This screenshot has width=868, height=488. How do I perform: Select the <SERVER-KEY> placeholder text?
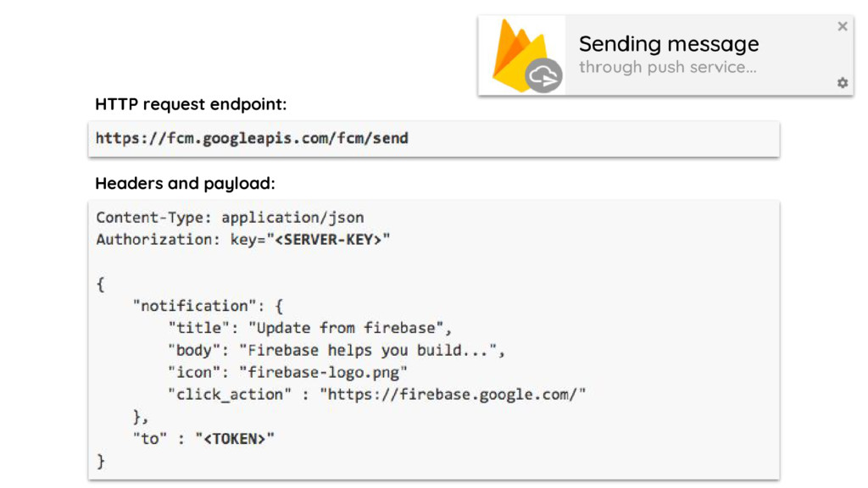[x=329, y=240]
